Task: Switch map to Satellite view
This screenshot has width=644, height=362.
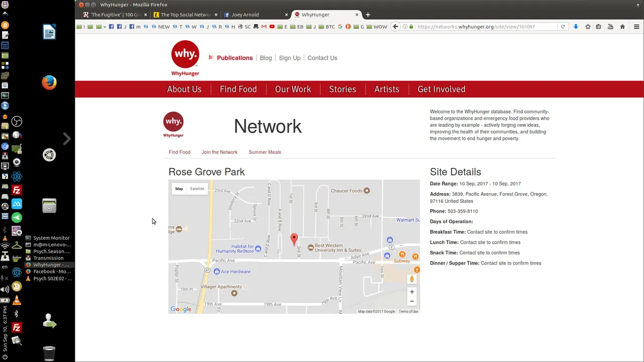Action: (x=197, y=189)
